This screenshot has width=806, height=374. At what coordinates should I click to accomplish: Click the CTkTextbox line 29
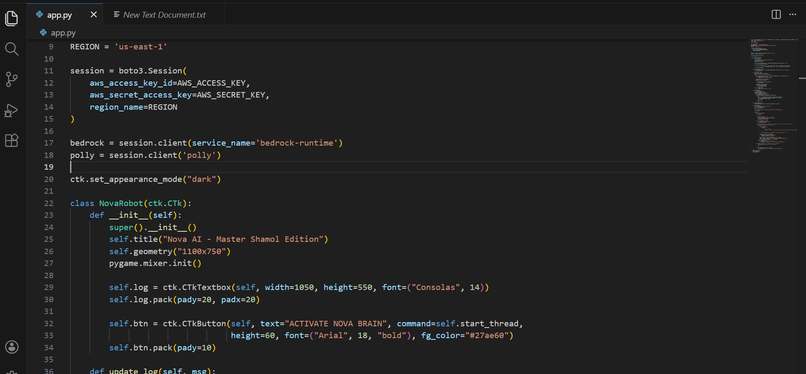(299, 287)
